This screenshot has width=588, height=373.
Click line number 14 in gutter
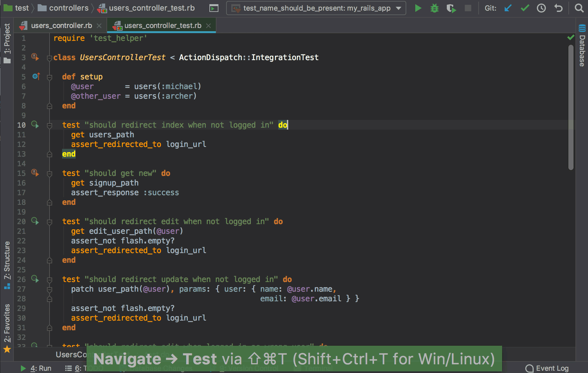point(22,164)
